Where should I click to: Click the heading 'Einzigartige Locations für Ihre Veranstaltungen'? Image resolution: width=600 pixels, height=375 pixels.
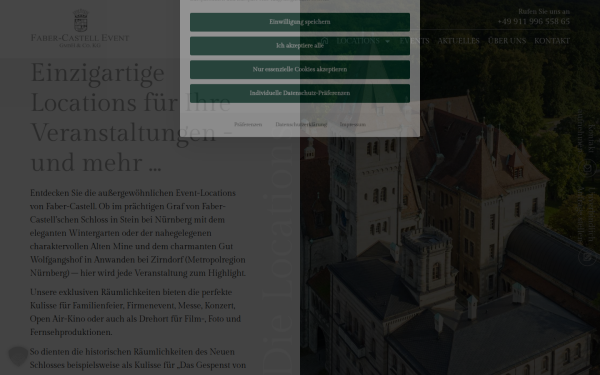tap(131, 117)
